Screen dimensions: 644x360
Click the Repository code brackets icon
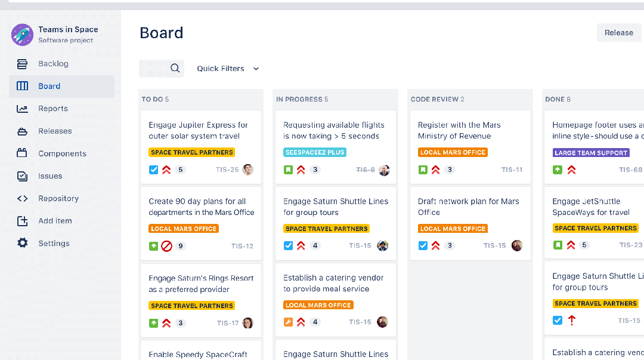point(22,198)
